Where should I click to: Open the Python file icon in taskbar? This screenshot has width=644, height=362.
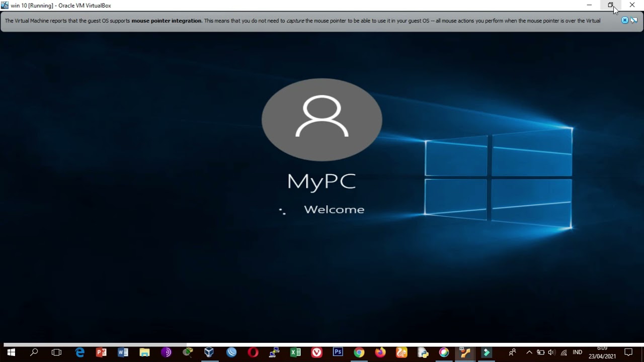point(423,352)
